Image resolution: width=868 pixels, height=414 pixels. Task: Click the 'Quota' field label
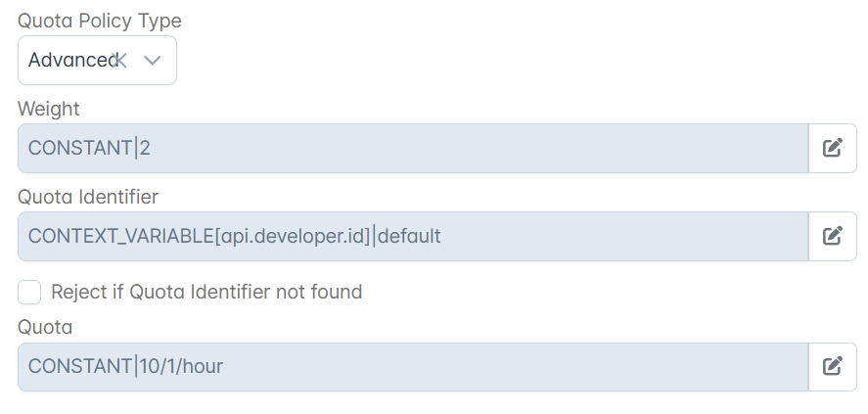tap(45, 327)
